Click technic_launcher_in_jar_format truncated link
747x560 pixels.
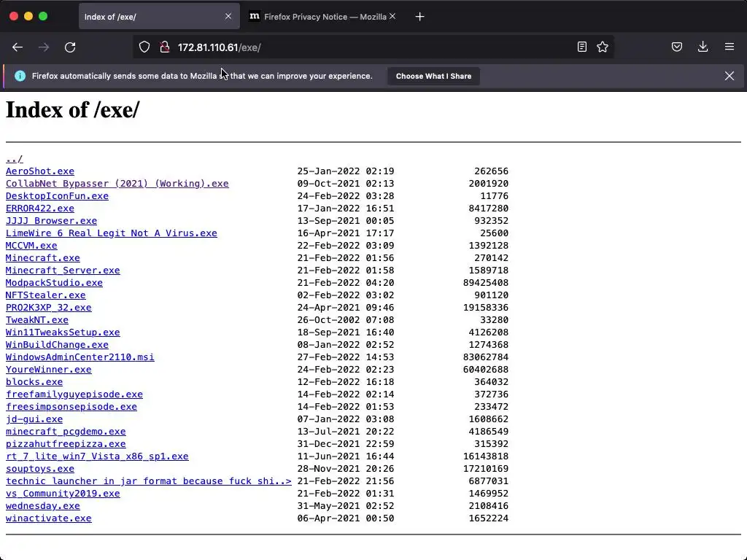click(x=149, y=481)
